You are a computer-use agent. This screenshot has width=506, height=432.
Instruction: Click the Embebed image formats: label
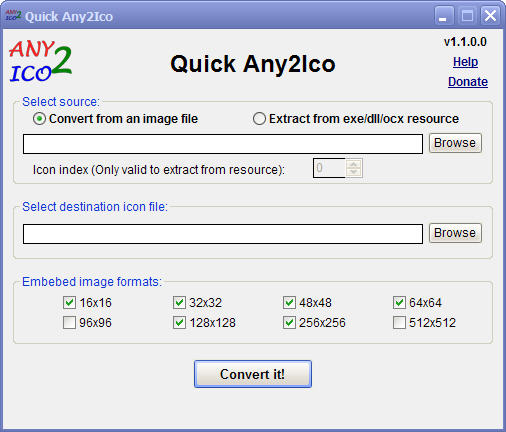coord(92,282)
